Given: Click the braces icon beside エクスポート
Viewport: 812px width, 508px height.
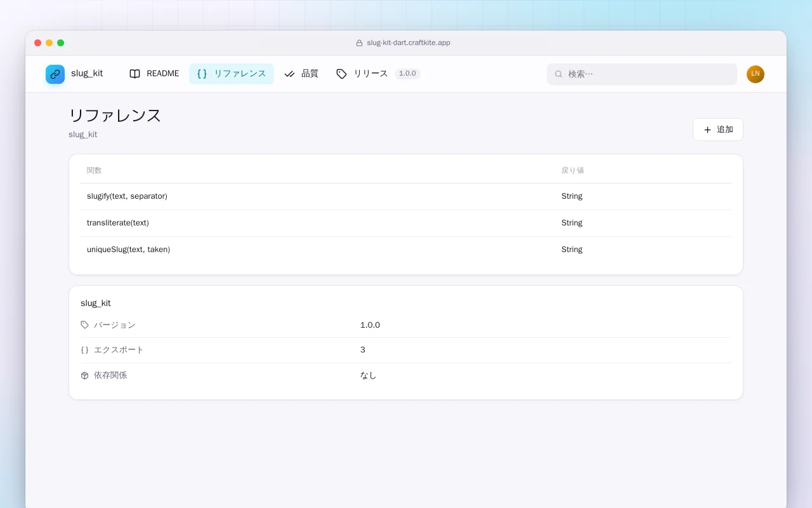Looking at the screenshot, I should (x=85, y=350).
